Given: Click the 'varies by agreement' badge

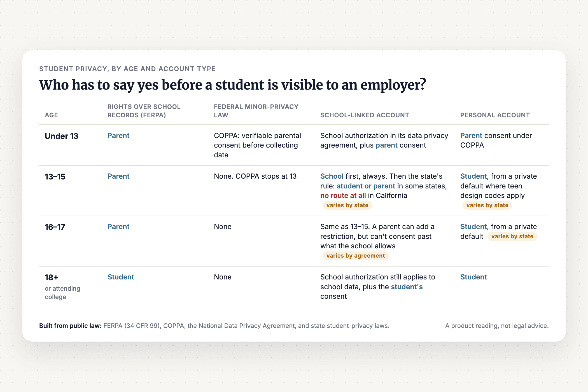Looking at the screenshot, I should click(356, 256).
